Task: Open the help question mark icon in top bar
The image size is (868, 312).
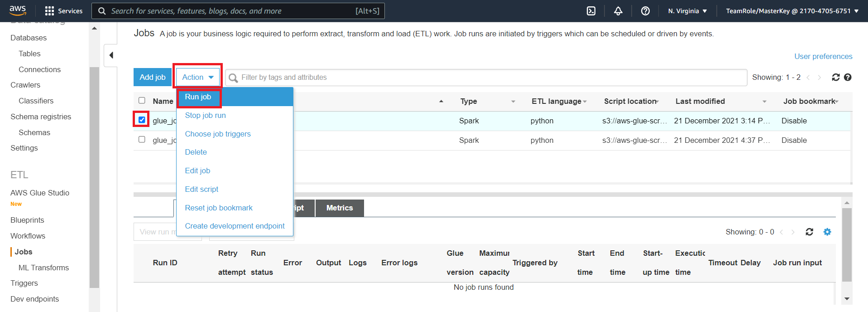Action: [645, 11]
